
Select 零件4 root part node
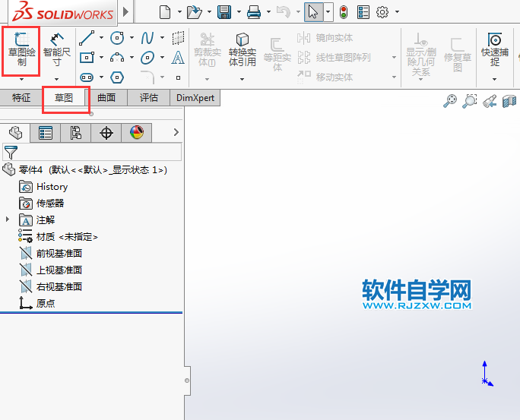(84, 170)
